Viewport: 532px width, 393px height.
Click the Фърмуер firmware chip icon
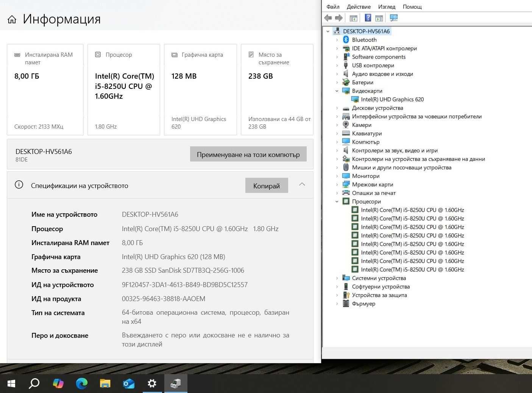346,303
